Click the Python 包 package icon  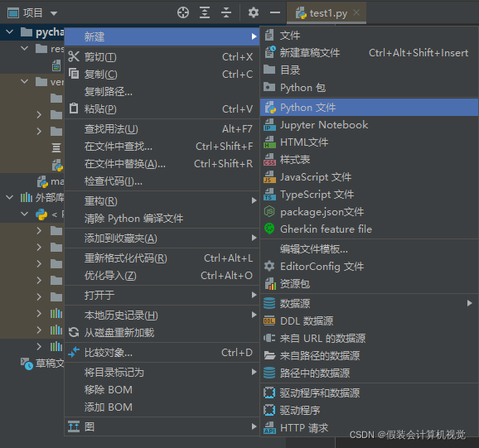tap(269, 87)
